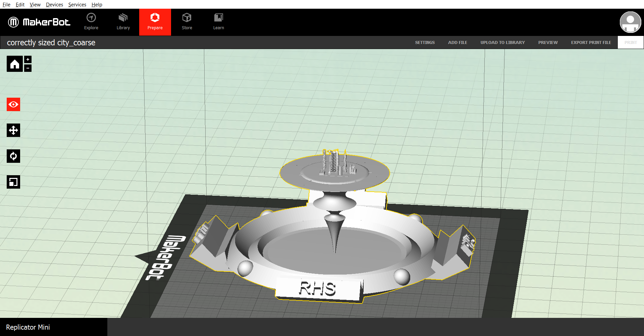Click PREVIEW button
Image resolution: width=644 pixels, height=336 pixels.
[548, 43]
